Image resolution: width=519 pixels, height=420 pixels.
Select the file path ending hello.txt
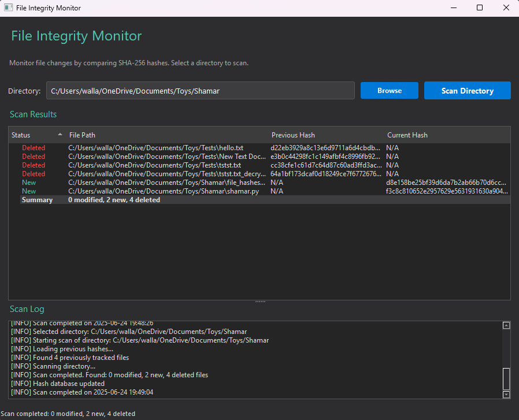point(155,148)
